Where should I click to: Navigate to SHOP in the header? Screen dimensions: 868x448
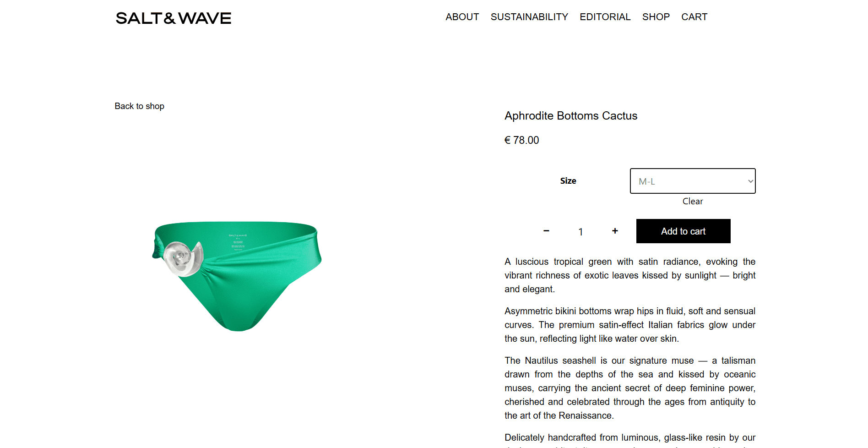656,17
